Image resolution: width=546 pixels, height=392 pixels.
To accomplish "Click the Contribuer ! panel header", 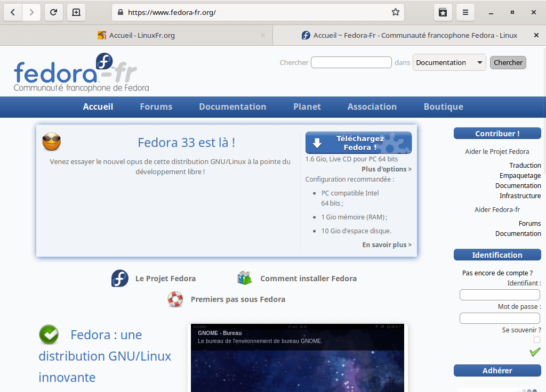I will 497,134.
